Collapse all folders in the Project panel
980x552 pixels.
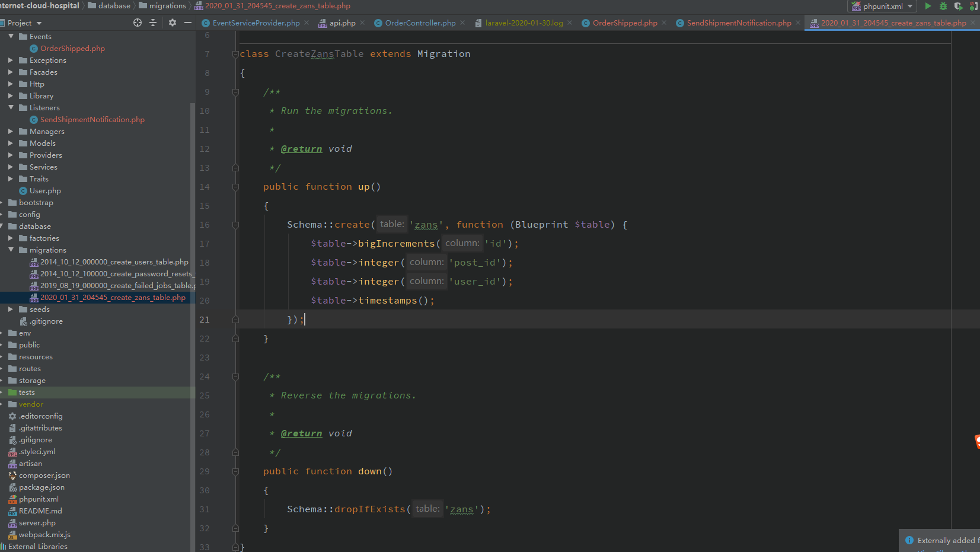pos(153,23)
